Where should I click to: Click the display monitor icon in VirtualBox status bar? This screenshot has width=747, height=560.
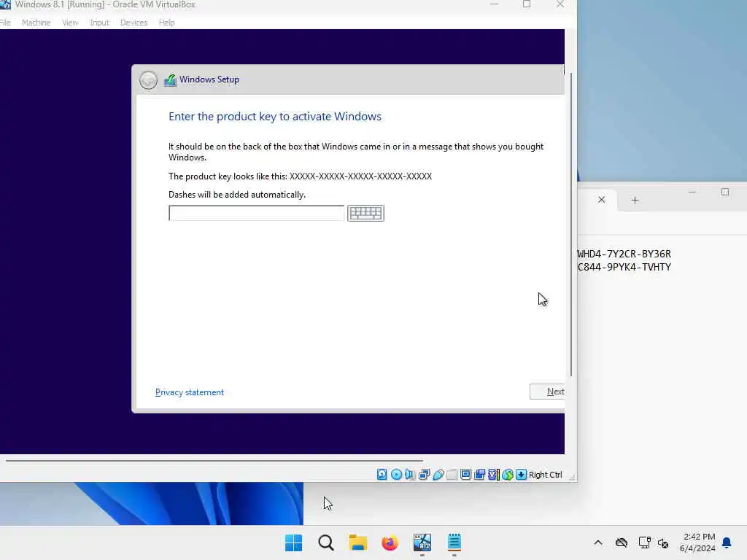tap(465, 474)
